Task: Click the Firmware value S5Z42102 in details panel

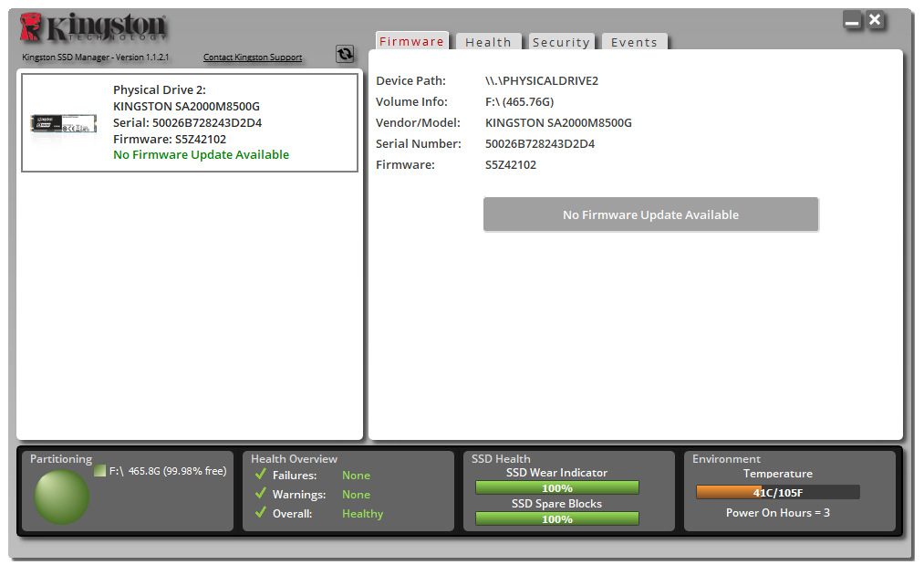Action: click(510, 165)
